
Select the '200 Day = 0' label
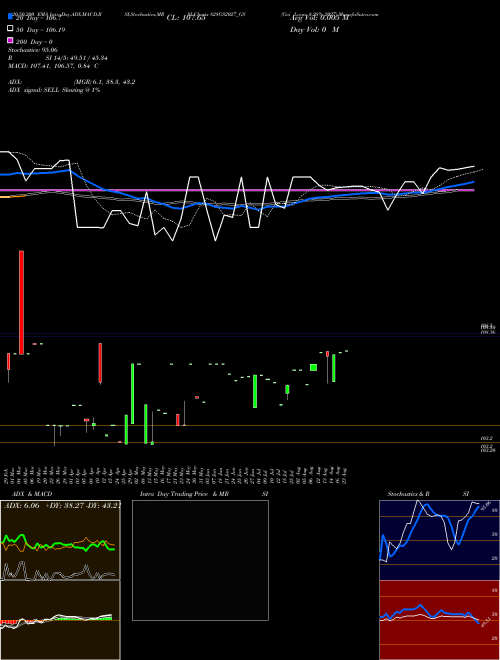pyautogui.click(x=34, y=42)
